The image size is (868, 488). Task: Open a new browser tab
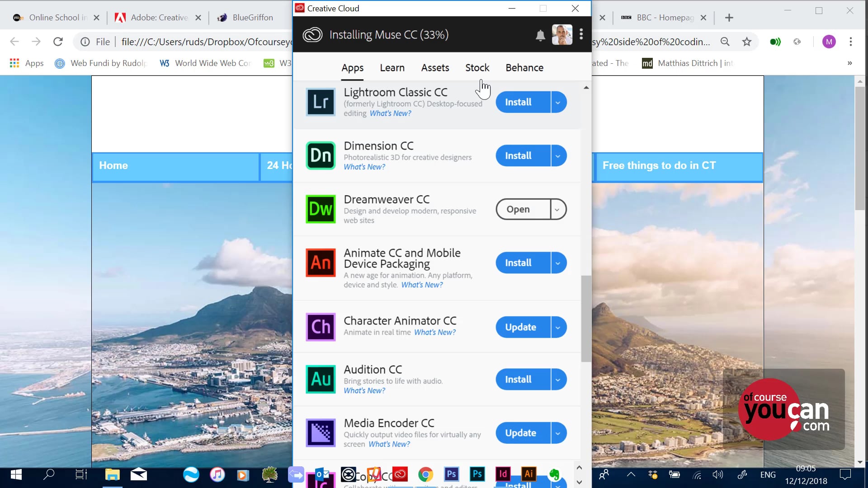click(729, 18)
